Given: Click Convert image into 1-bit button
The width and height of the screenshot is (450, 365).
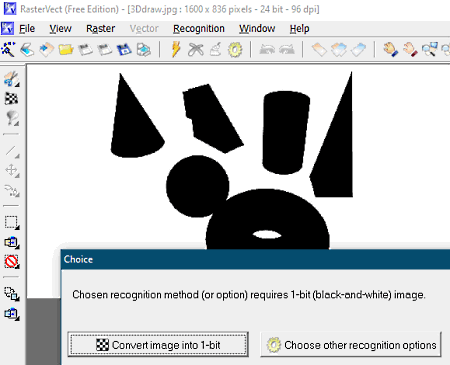Looking at the screenshot, I should coord(158,344).
